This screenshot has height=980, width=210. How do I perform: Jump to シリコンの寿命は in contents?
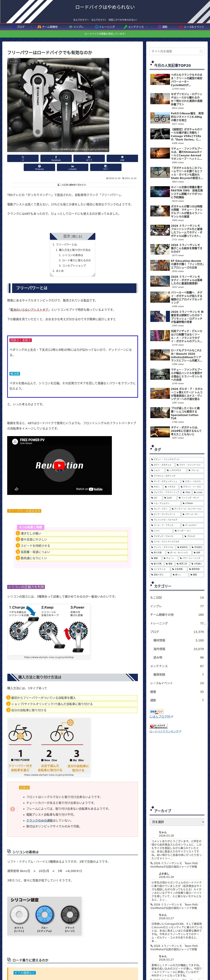point(72,255)
